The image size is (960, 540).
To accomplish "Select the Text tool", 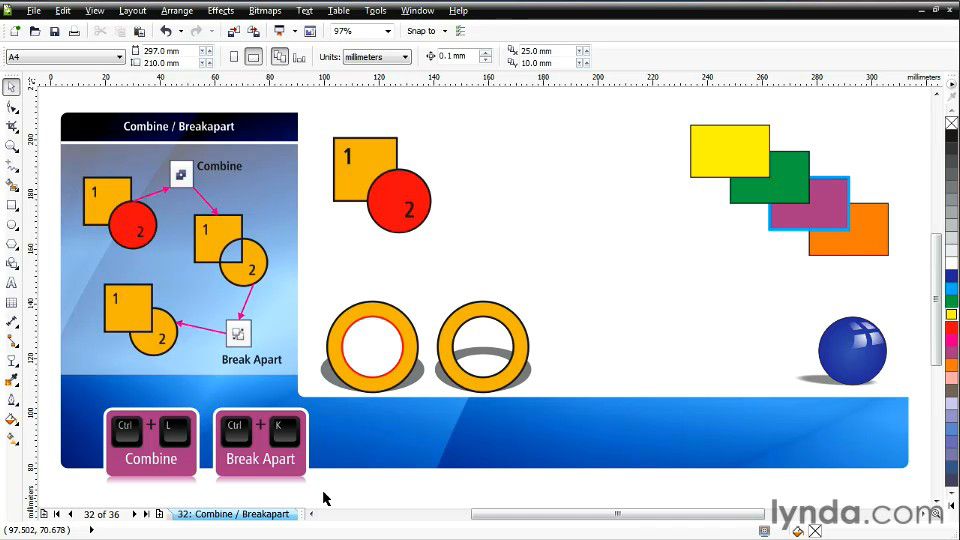I will (x=12, y=283).
